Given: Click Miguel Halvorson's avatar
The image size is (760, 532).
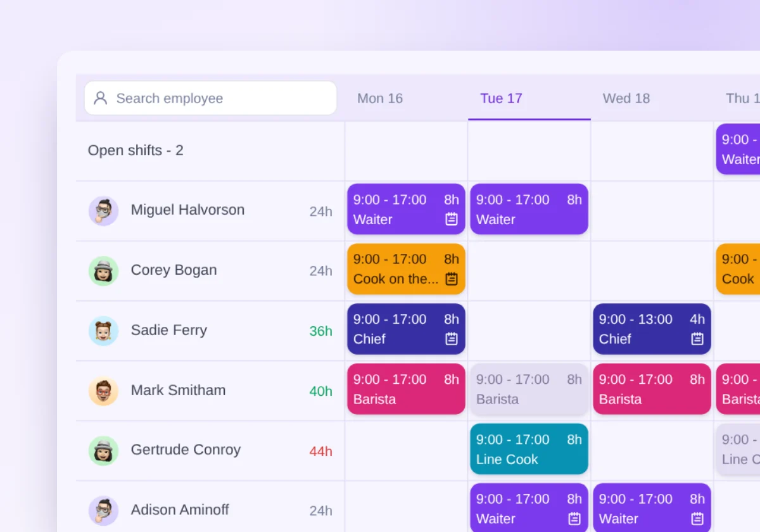Looking at the screenshot, I should [x=103, y=211].
